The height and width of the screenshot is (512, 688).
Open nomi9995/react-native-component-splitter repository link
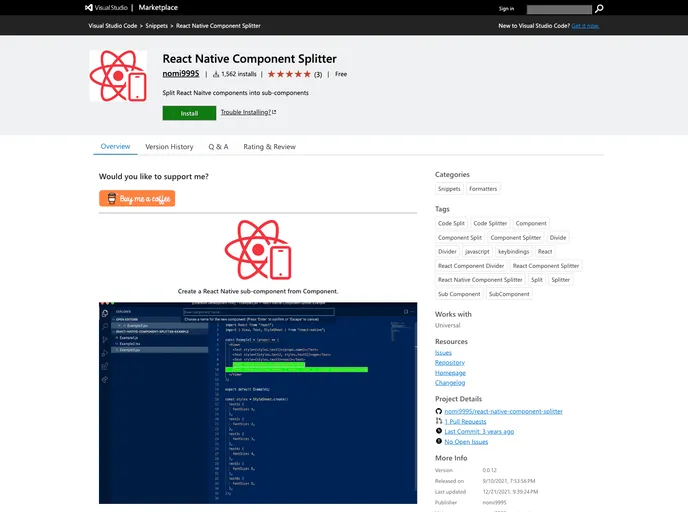coord(503,412)
